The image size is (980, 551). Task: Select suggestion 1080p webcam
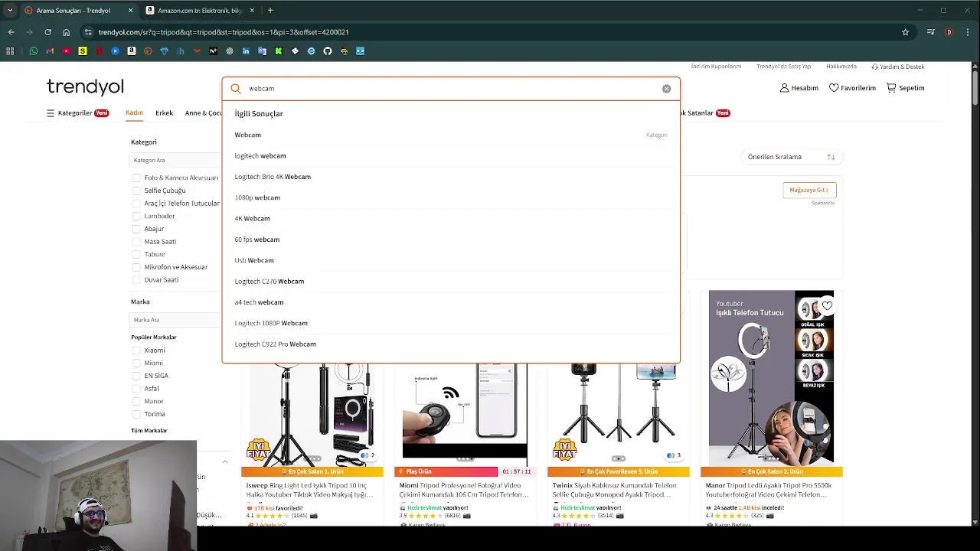451,197
